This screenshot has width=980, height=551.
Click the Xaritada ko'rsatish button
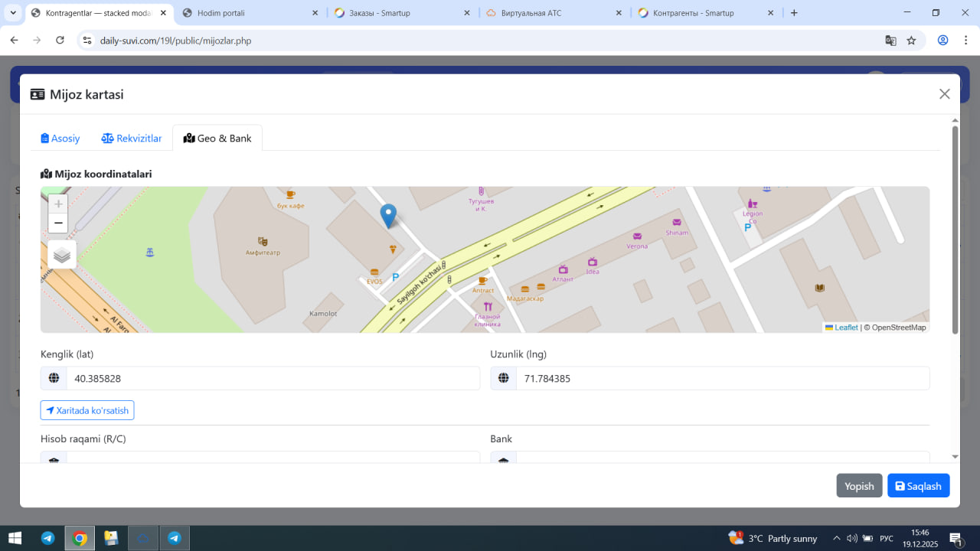pos(87,411)
